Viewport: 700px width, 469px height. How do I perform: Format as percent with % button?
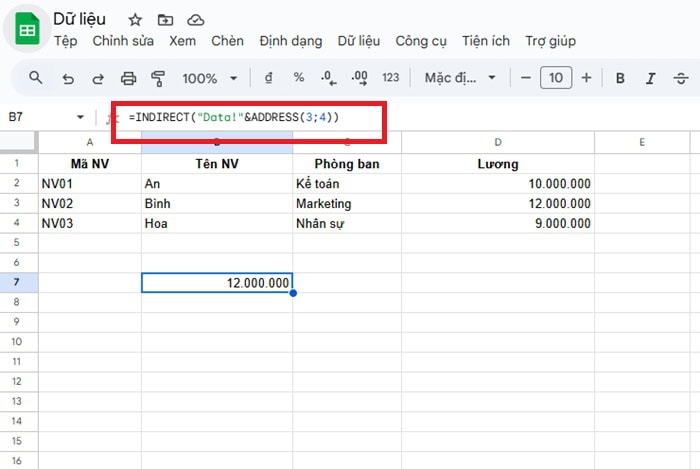coord(298,78)
